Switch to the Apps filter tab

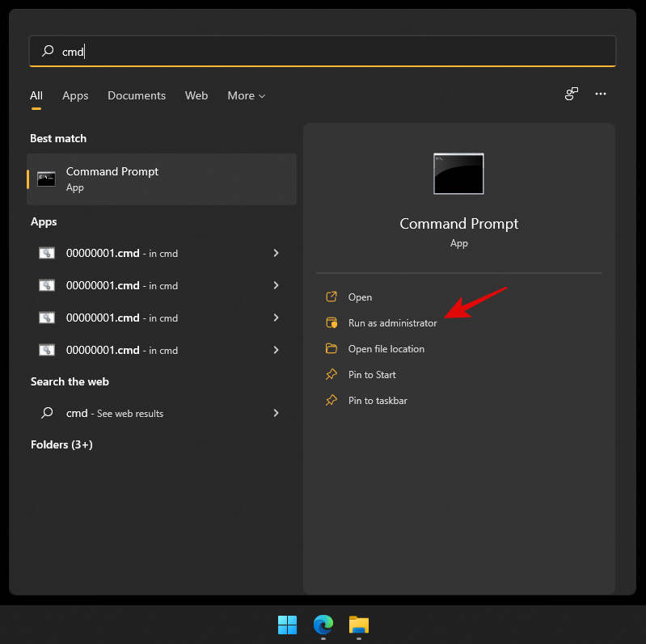click(75, 95)
